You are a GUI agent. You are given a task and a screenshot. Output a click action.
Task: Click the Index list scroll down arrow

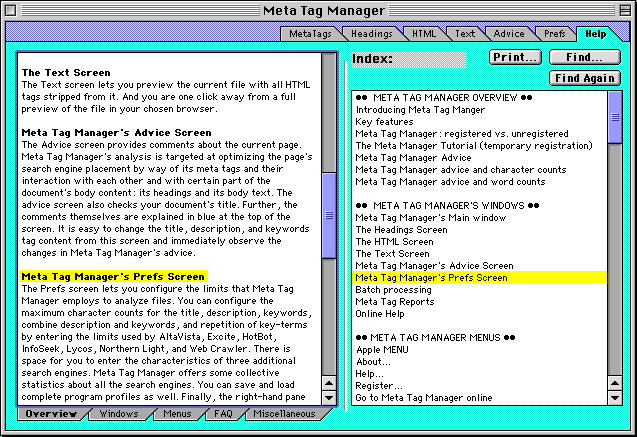(615, 398)
